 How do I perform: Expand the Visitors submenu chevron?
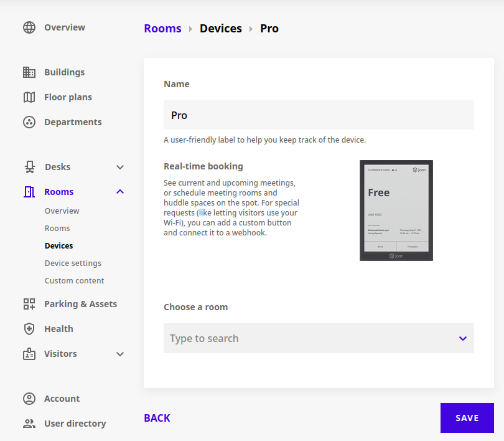[120, 354]
